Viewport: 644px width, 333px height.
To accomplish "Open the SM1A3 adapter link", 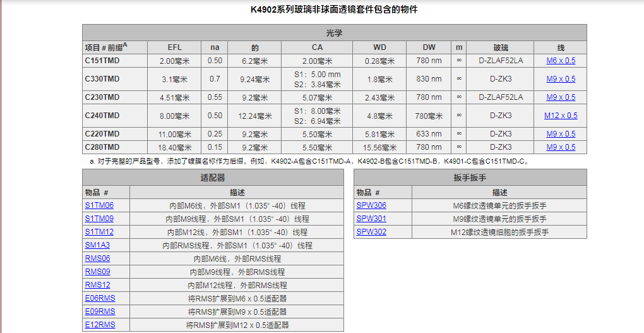I will [97, 245].
